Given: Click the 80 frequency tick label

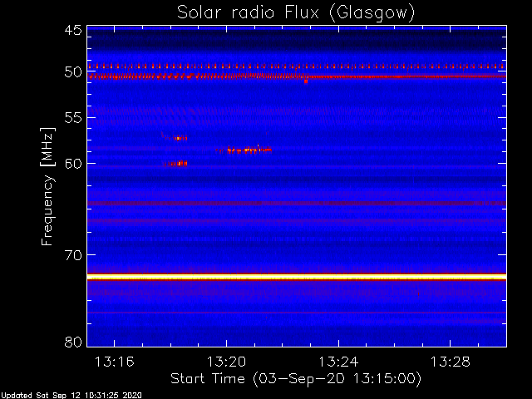Looking at the screenshot, I should point(73,342).
